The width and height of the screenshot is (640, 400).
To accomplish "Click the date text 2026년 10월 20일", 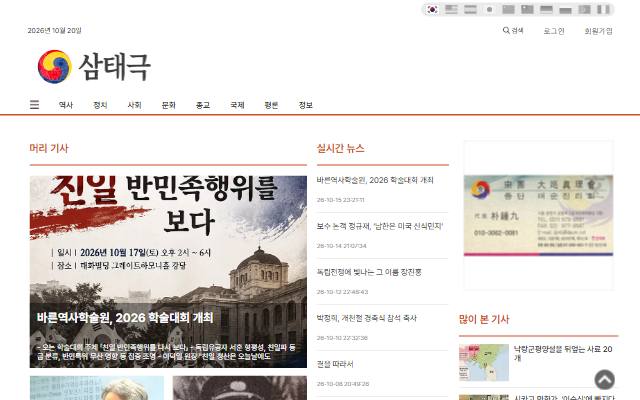I will pos(55,30).
